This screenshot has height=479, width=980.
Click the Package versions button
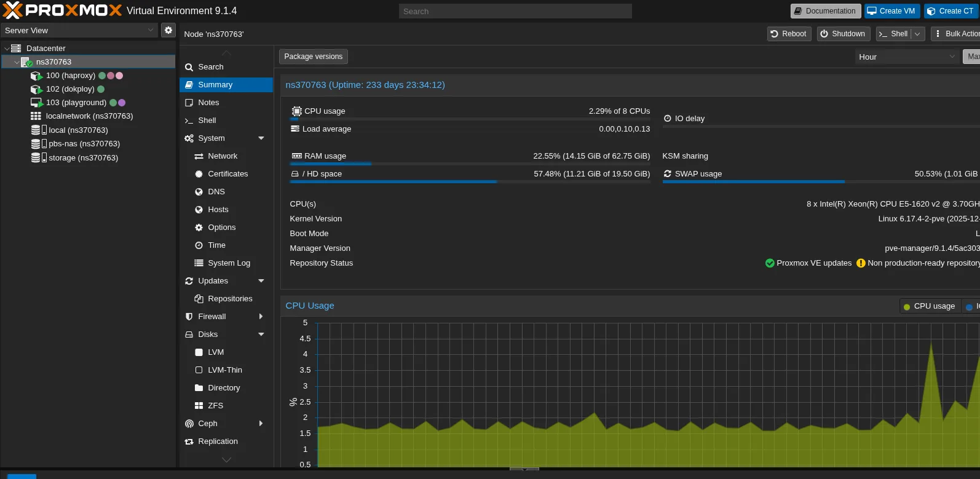(x=314, y=57)
